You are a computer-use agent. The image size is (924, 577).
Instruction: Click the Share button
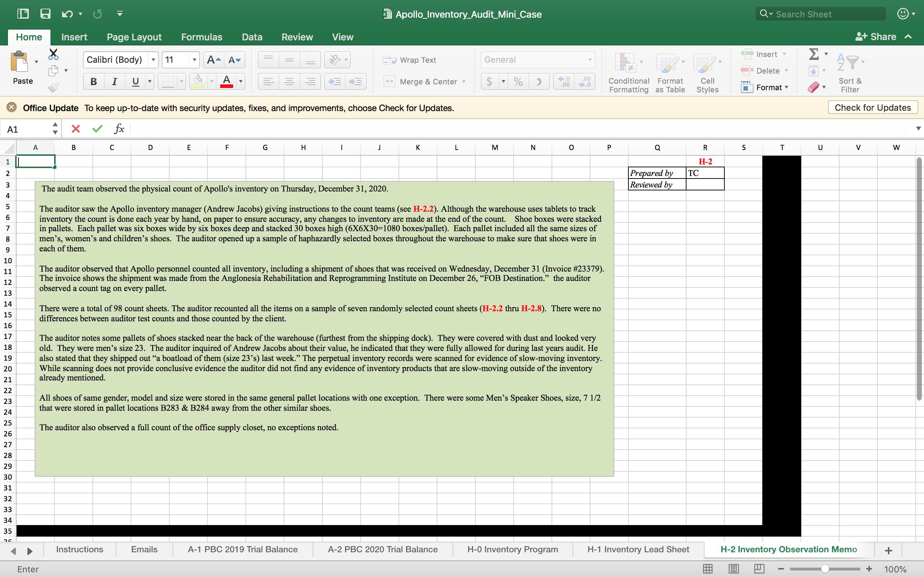coord(876,37)
